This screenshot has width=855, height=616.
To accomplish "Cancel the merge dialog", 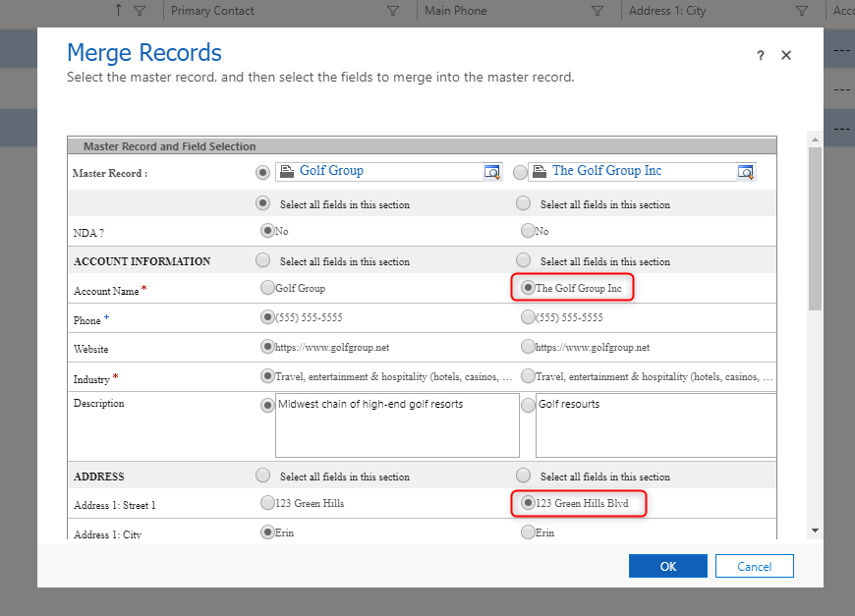I will tap(754, 567).
